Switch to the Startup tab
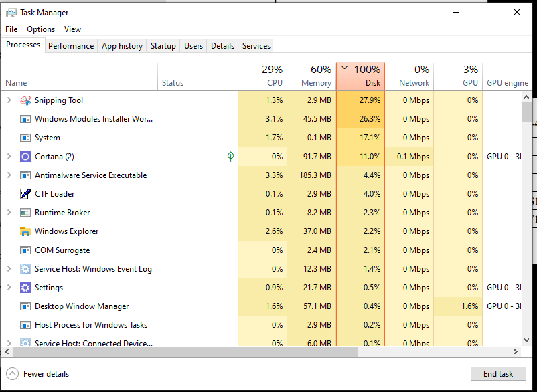Image resolution: width=537 pixels, height=392 pixels. tap(163, 46)
